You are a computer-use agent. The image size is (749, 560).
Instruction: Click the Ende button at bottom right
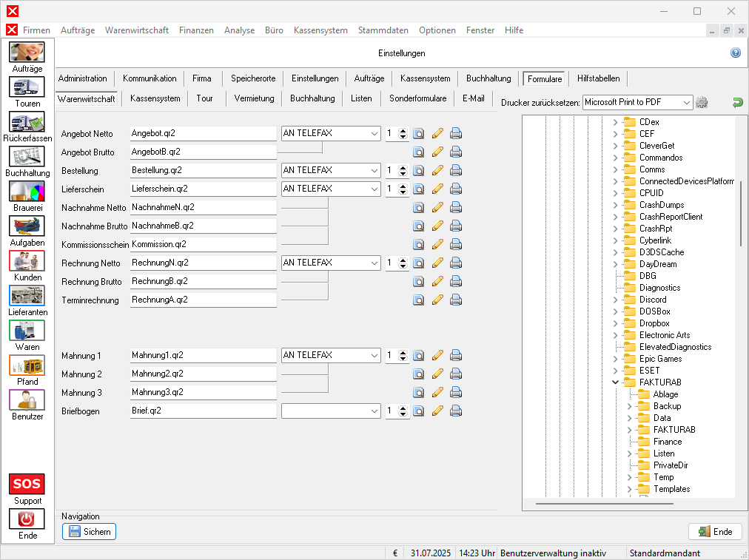pos(715,531)
